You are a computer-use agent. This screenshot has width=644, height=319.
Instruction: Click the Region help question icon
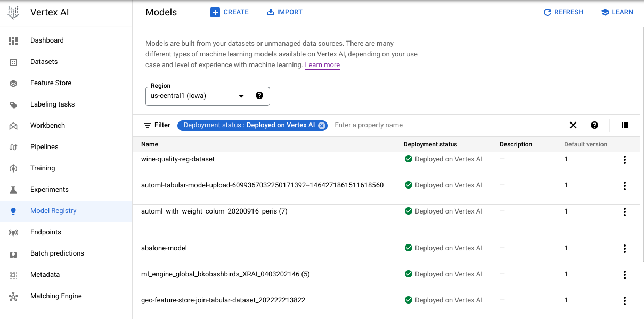[259, 96]
